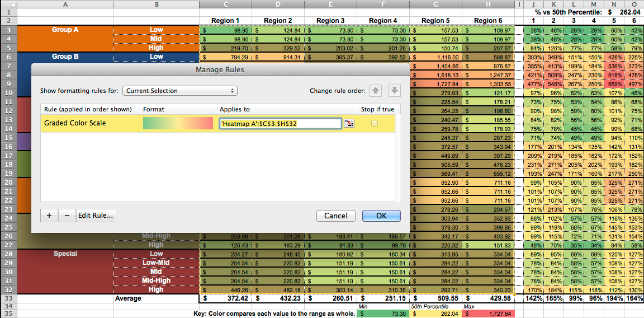Select column K header
This screenshot has height=318, width=644.
[x=553, y=4]
